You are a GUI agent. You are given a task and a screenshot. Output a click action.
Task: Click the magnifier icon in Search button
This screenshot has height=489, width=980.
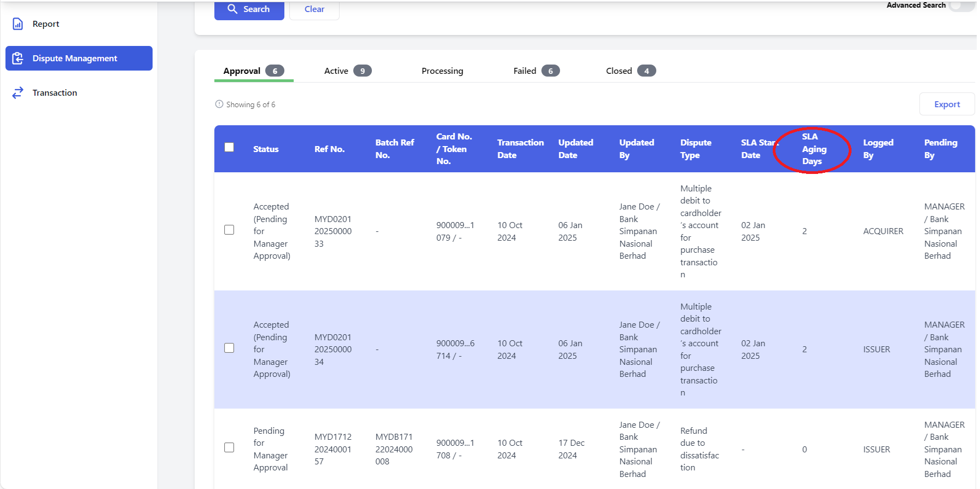pos(232,9)
